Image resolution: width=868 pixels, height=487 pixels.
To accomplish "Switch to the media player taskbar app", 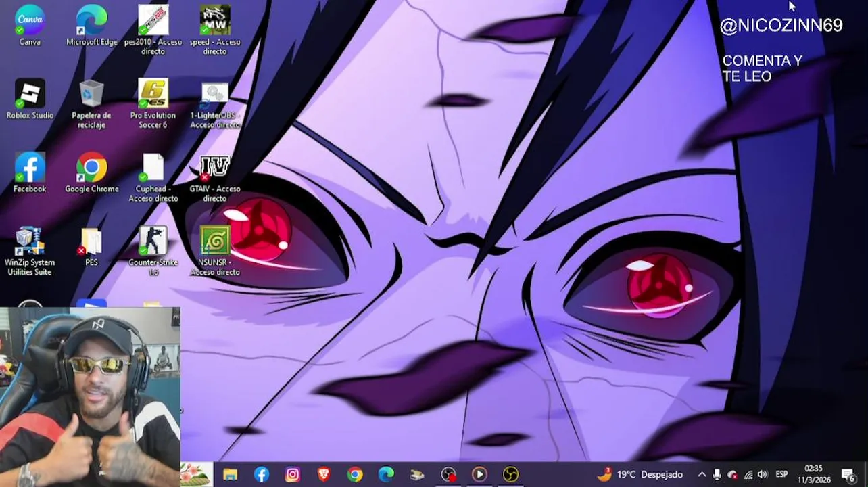I will tap(479, 474).
